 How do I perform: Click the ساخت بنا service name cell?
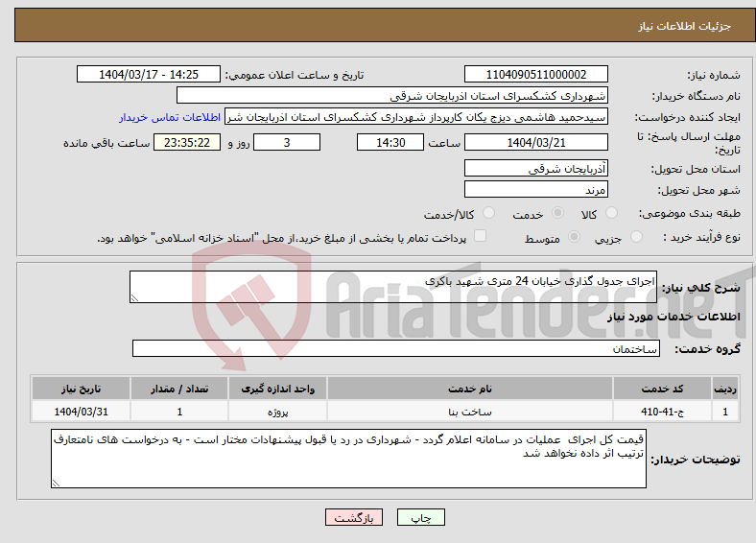pos(469,412)
